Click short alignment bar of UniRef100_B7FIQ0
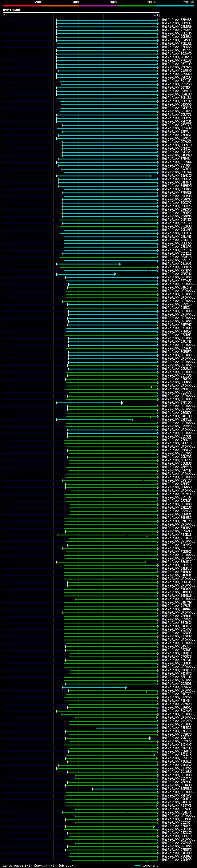 [90, 403]
